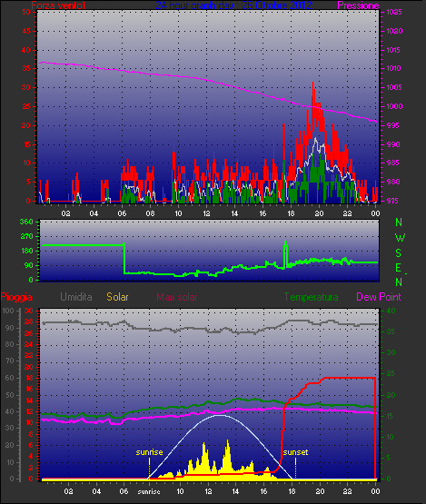
Task: Click the '985' pressure scale value
Action: point(392,163)
